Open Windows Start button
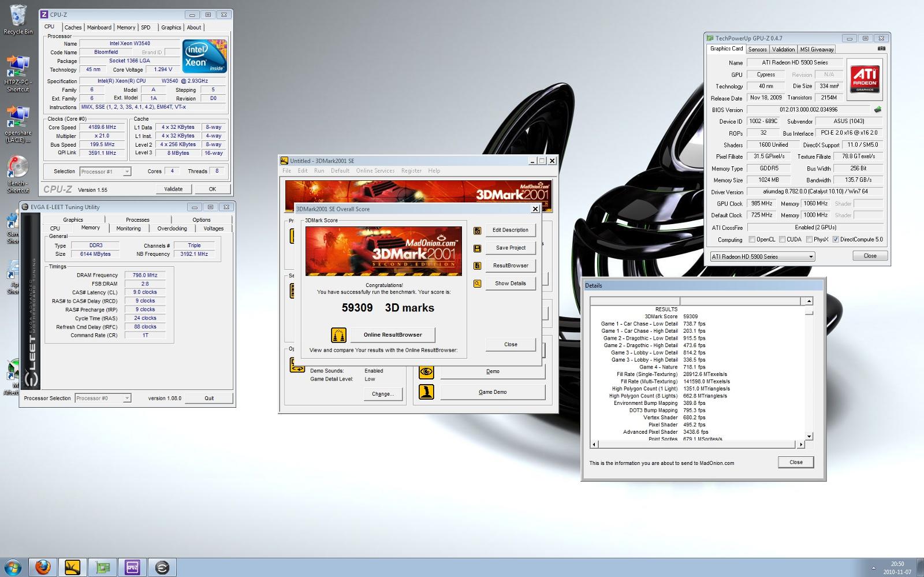The width and height of the screenshot is (924, 577). coord(13,567)
